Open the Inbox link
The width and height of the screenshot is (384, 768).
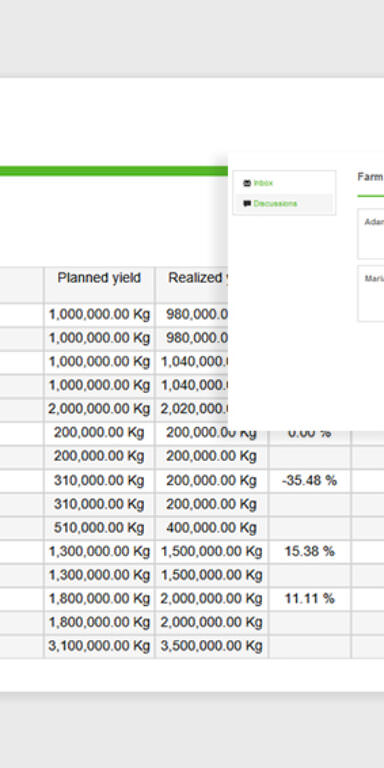[x=263, y=183]
